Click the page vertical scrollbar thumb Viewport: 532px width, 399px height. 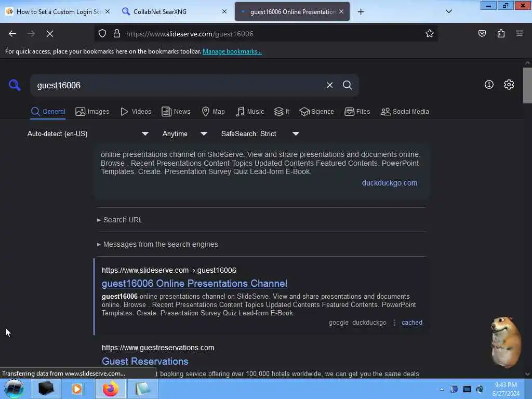pos(527,86)
